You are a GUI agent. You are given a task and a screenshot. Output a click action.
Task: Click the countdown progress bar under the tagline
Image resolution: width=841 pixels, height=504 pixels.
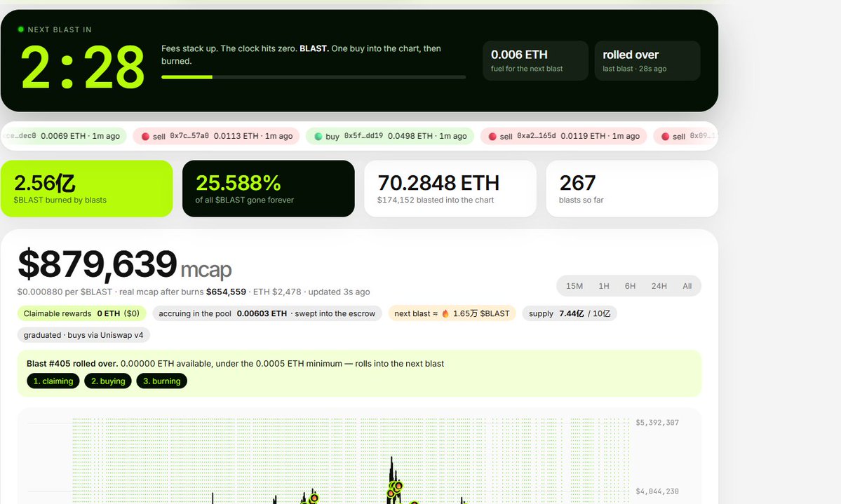tap(314, 77)
